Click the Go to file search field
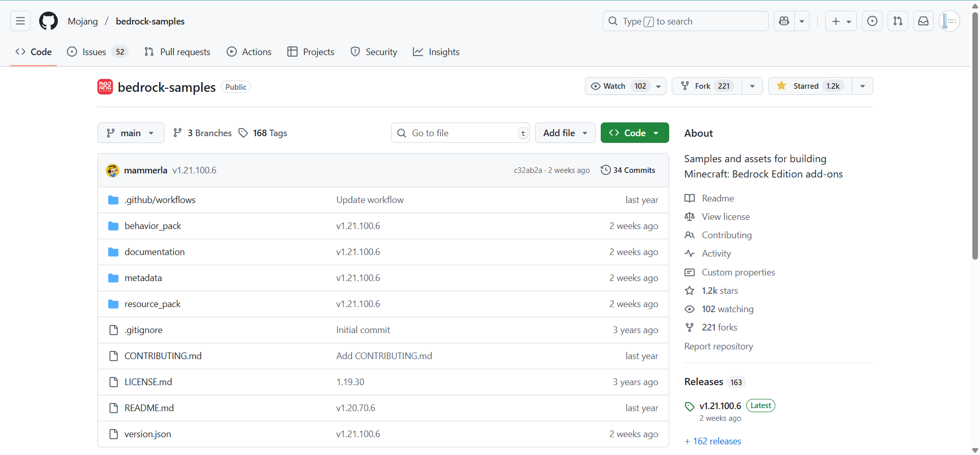The image size is (980, 455). click(x=460, y=133)
